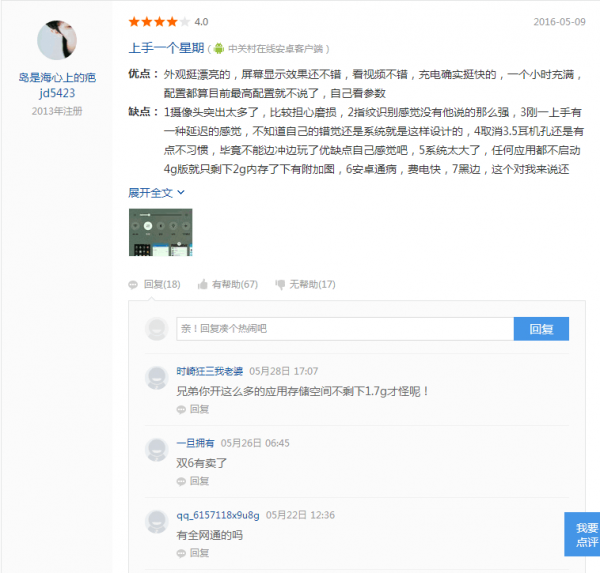Image resolution: width=600 pixels, height=573 pixels.
Task: Open reviewer name 岛是海心上的疤 link
Action: click(57, 76)
